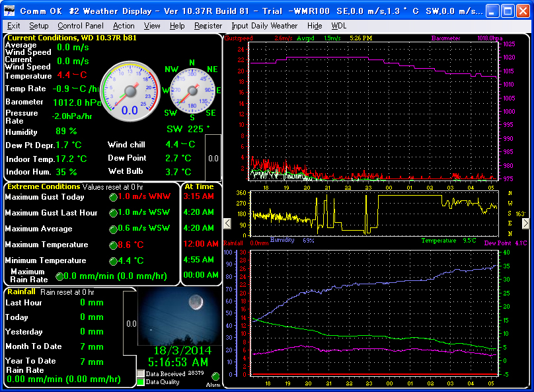
Task: Click the Maximum Gust Today green indicator
Action: [113, 197]
